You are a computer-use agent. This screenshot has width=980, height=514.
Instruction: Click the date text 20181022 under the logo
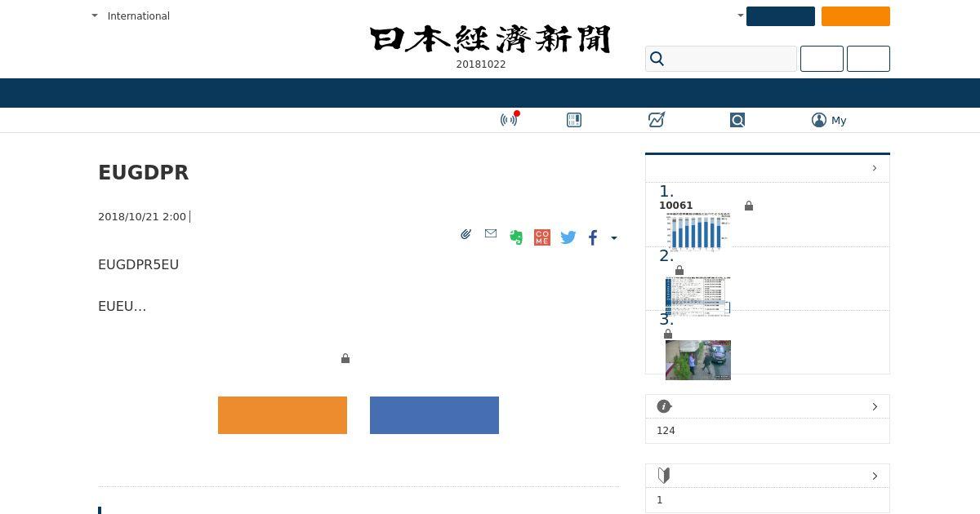tap(481, 64)
